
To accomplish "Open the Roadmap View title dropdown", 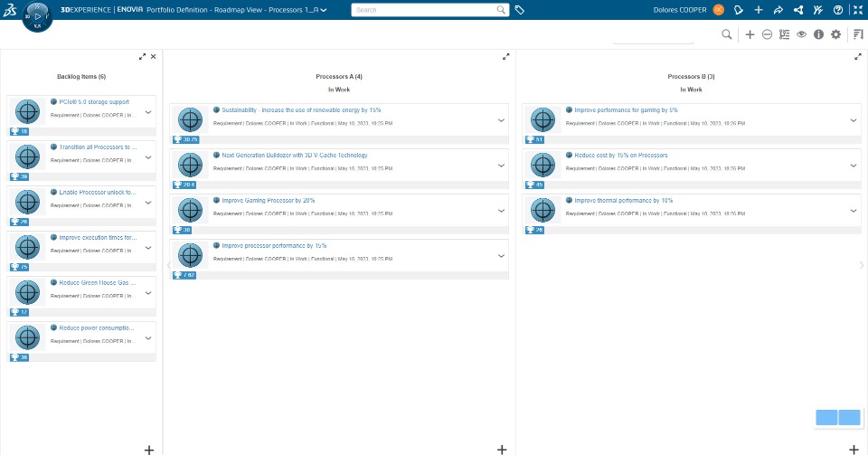I will point(324,10).
